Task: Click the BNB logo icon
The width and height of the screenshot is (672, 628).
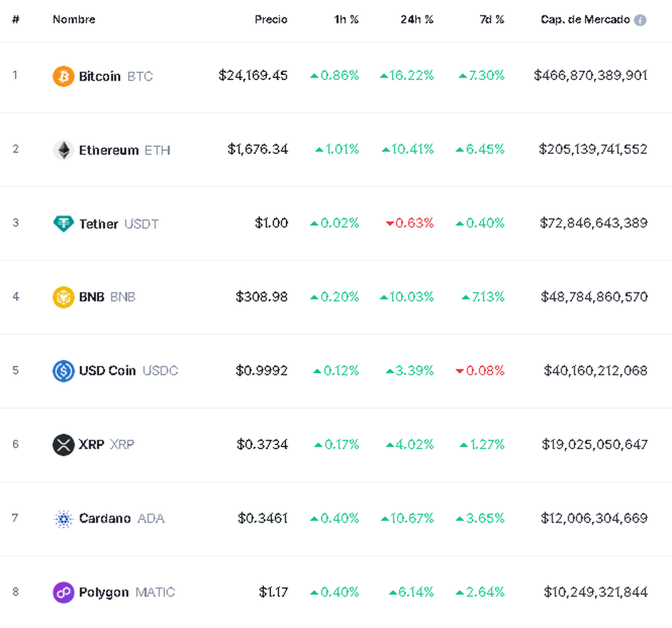Action: pos(63,297)
